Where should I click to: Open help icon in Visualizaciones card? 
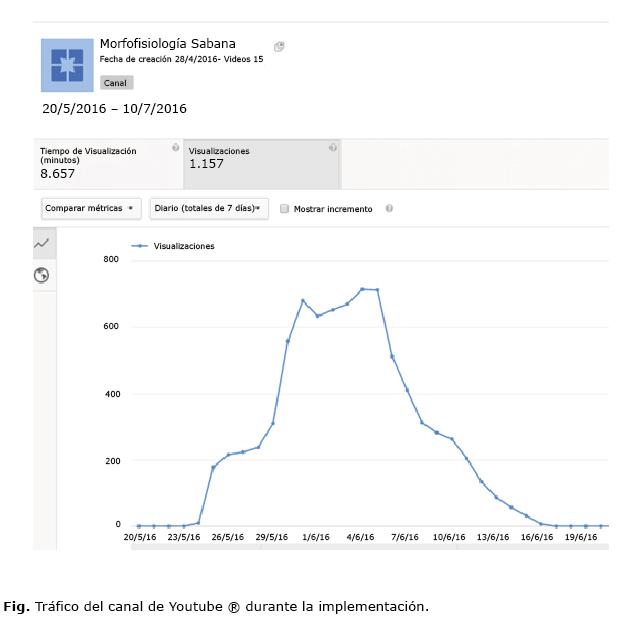click(333, 148)
